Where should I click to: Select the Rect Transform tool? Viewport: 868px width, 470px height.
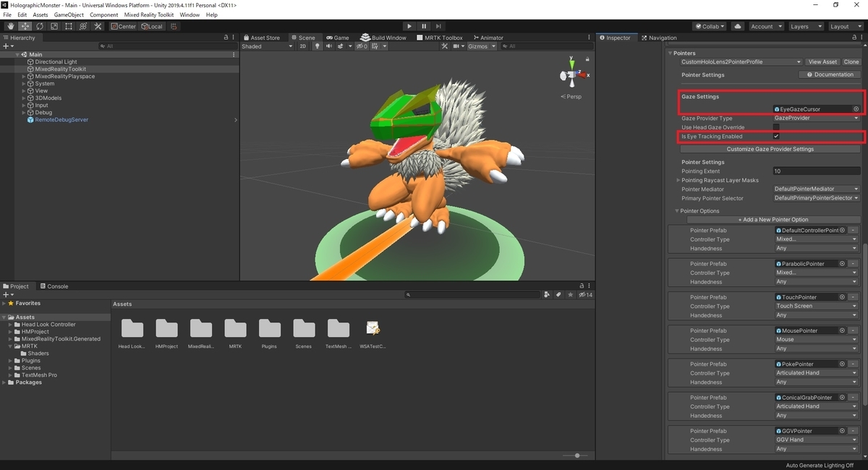[68, 26]
